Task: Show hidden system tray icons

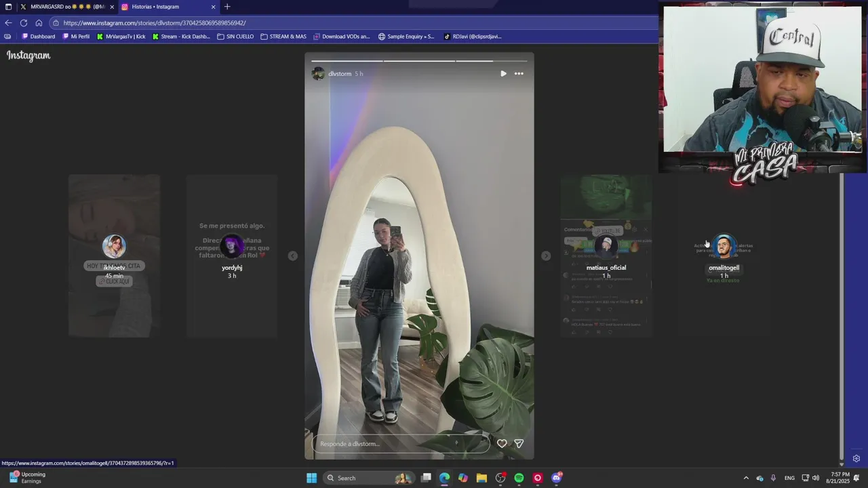Action: [x=746, y=478]
